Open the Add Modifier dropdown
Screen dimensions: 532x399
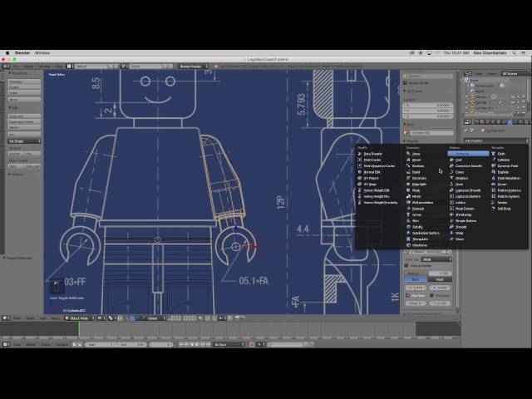click(x=496, y=140)
